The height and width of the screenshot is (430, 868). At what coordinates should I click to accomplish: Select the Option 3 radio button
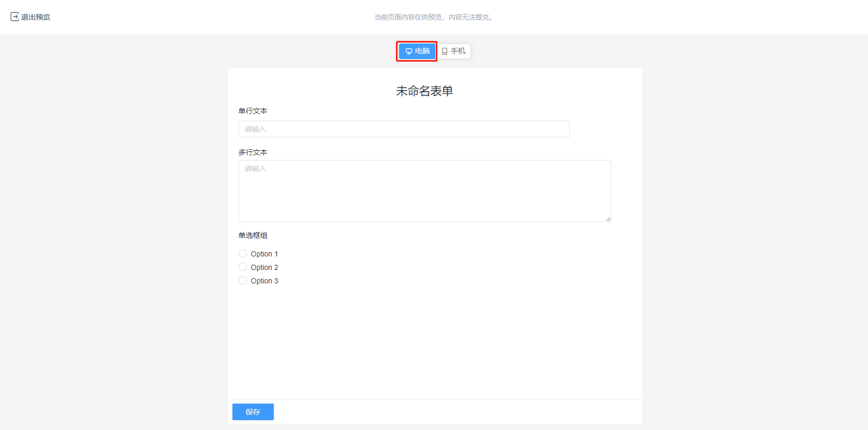[x=243, y=280]
